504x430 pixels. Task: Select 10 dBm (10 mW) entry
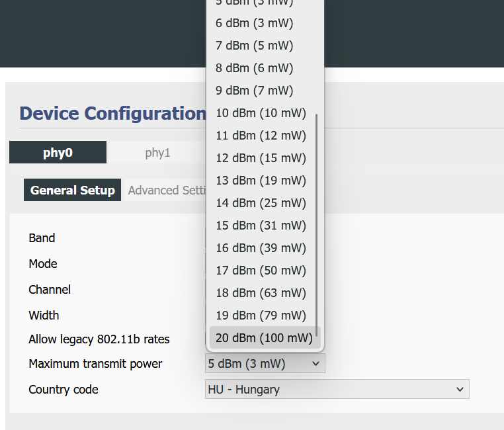(x=261, y=113)
